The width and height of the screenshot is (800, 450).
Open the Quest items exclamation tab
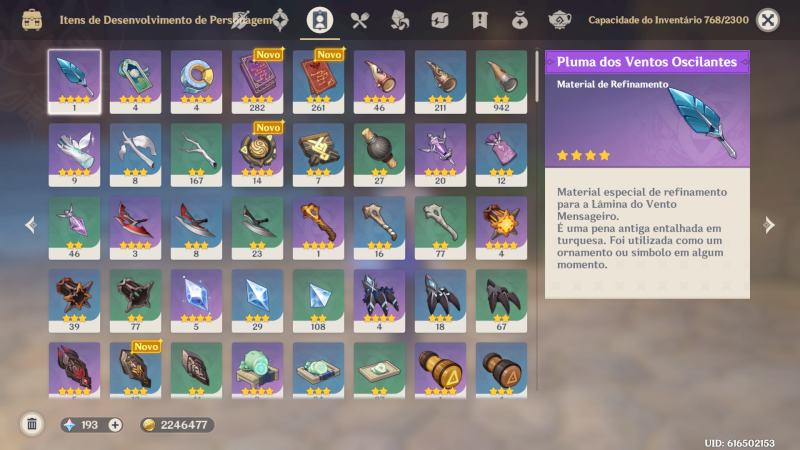coord(480,20)
